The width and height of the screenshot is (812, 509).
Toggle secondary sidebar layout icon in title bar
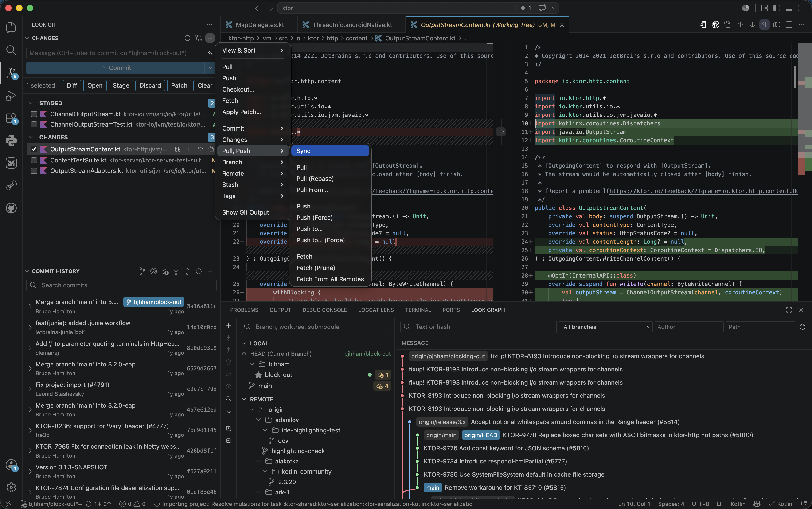point(801,8)
